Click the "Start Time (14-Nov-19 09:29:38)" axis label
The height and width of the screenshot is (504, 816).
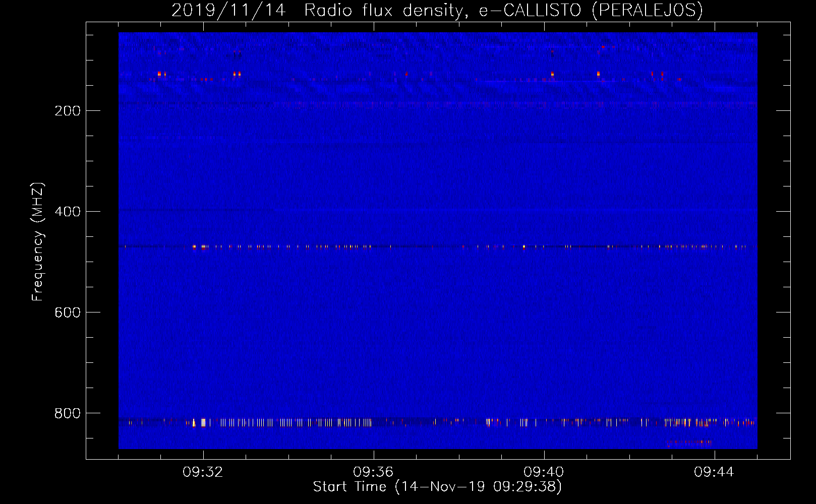[437, 487]
